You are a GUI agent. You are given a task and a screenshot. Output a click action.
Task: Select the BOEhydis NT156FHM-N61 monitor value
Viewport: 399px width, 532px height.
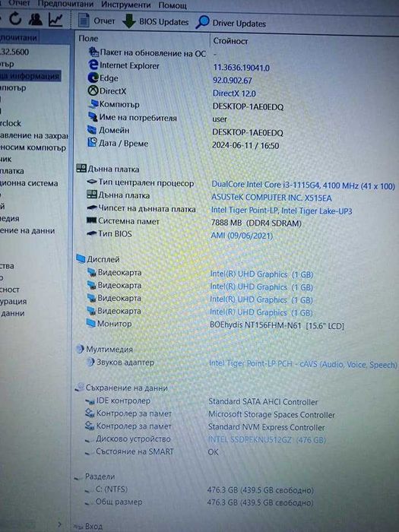[277, 325]
